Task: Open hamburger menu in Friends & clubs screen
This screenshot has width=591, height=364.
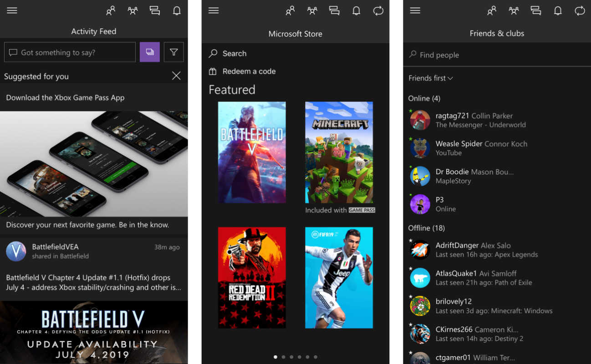Action: click(x=415, y=10)
